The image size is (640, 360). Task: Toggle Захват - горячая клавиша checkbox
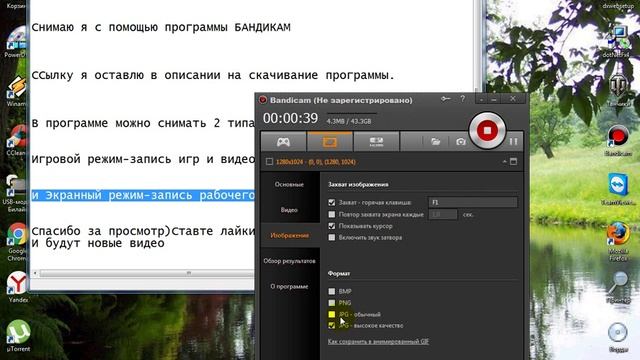point(331,202)
